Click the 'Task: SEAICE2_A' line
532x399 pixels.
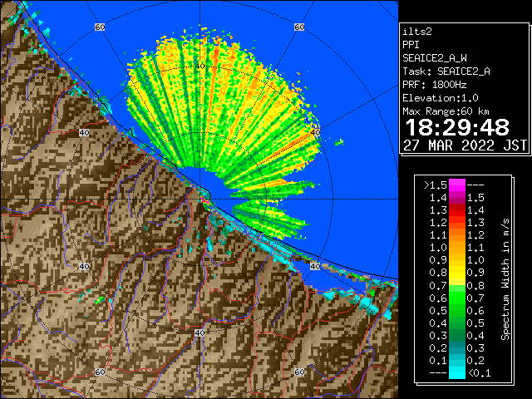coord(446,71)
